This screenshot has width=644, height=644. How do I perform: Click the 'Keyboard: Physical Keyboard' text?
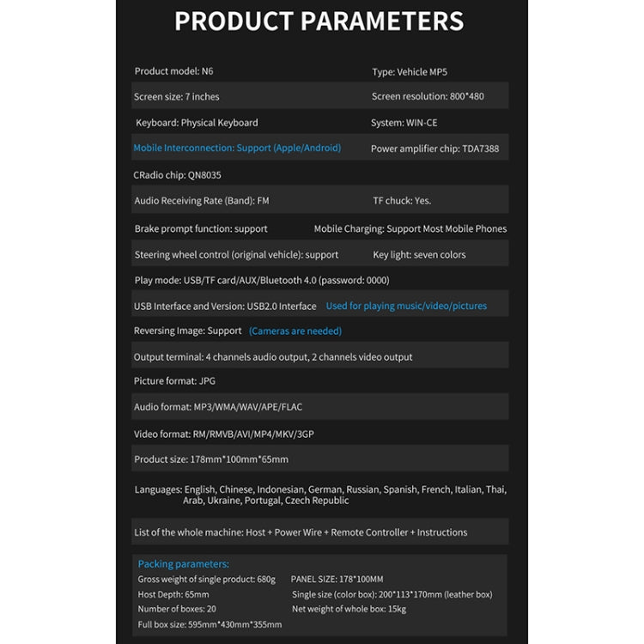[x=197, y=123]
